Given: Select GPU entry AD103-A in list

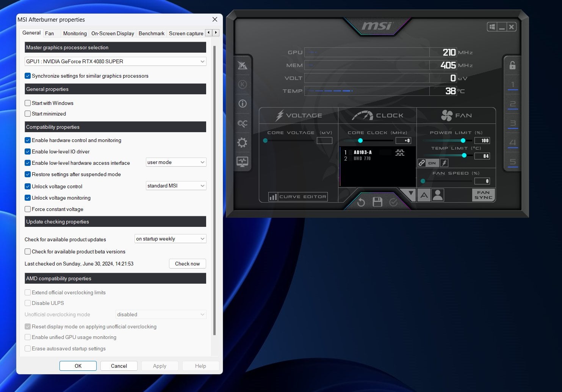Looking at the screenshot, I should (363, 152).
